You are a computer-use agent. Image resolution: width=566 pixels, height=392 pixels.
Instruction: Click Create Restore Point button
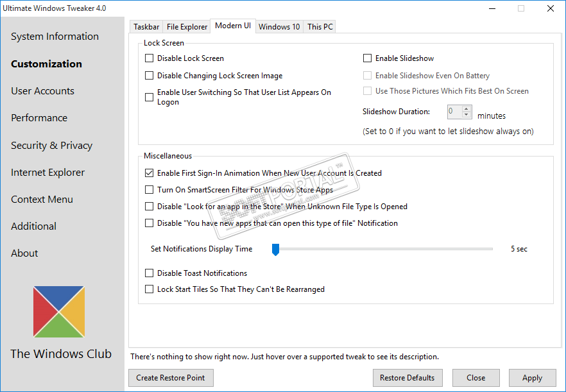(171, 378)
